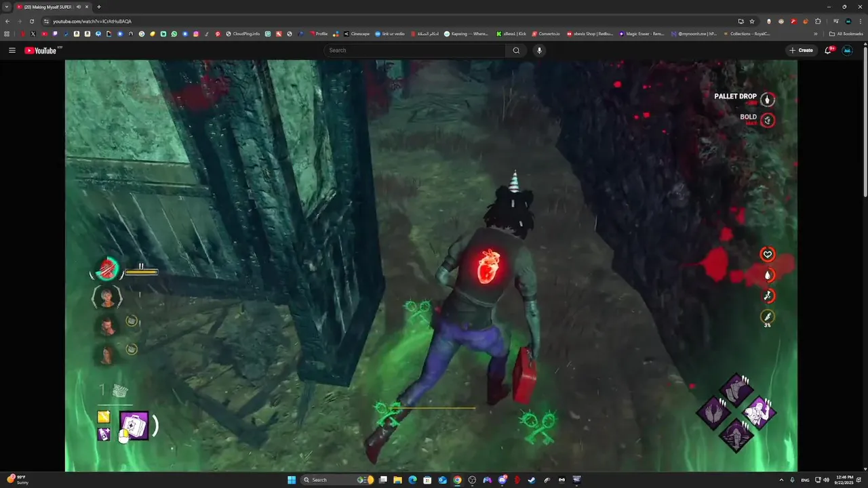Open the Instagram bookmark icon
This screenshot has height=488, width=868.
pyautogui.click(x=196, y=34)
